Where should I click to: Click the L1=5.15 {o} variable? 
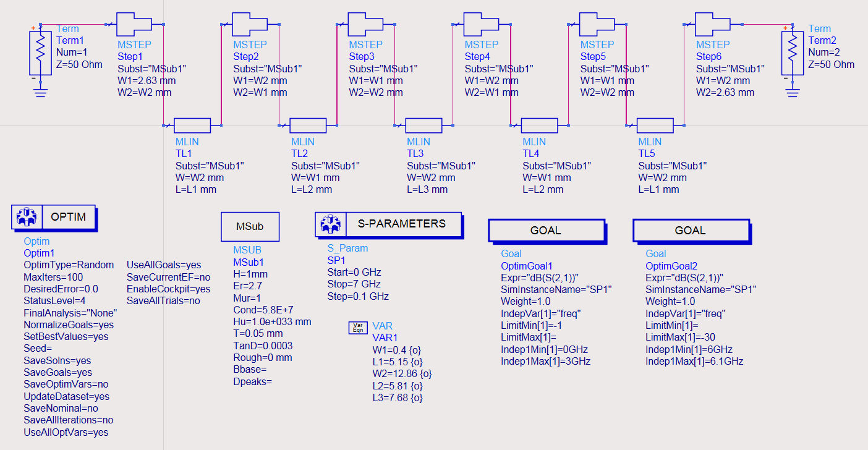click(398, 362)
